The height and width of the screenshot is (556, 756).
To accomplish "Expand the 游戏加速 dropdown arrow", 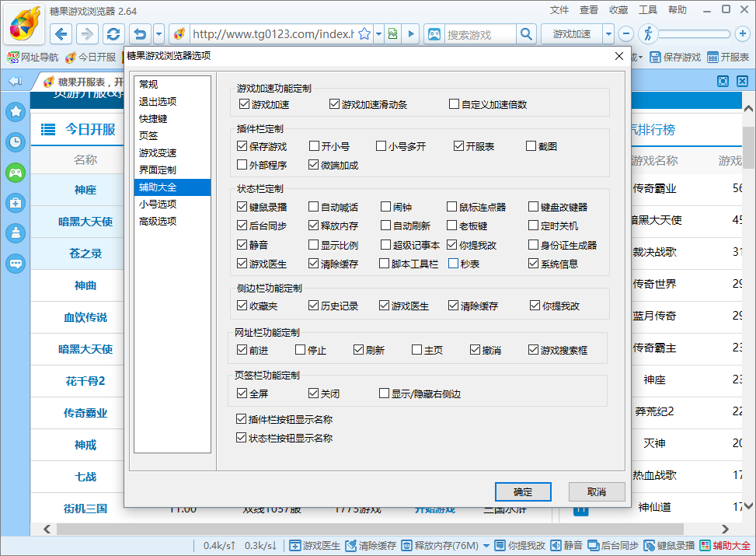I will (x=608, y=33).
